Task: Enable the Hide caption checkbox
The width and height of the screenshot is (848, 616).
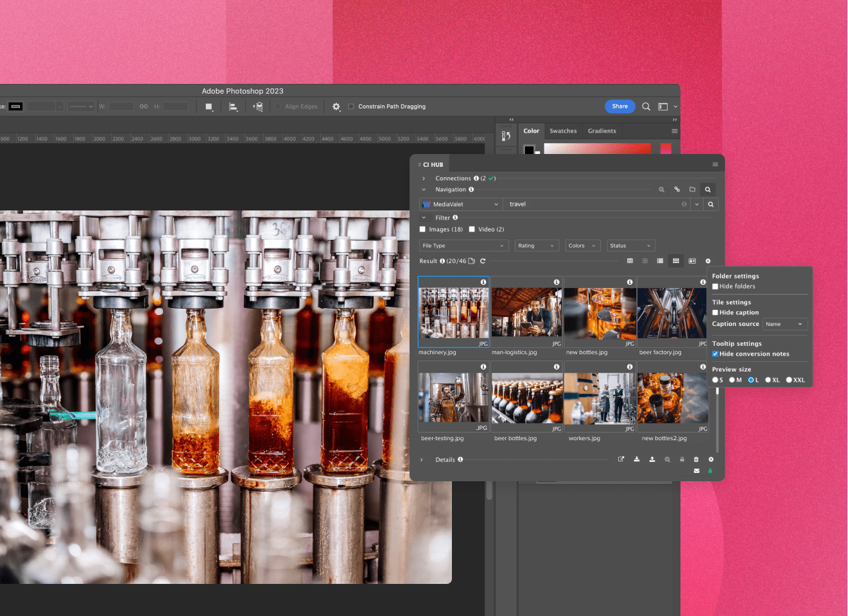Action: click(x=715, y=312)
